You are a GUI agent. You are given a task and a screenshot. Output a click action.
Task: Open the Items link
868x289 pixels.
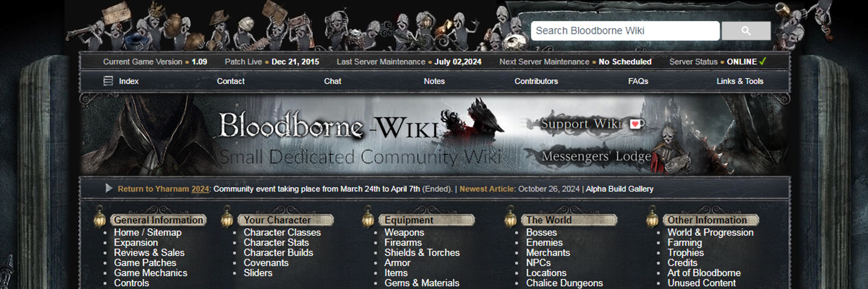[x=396, y=273]
